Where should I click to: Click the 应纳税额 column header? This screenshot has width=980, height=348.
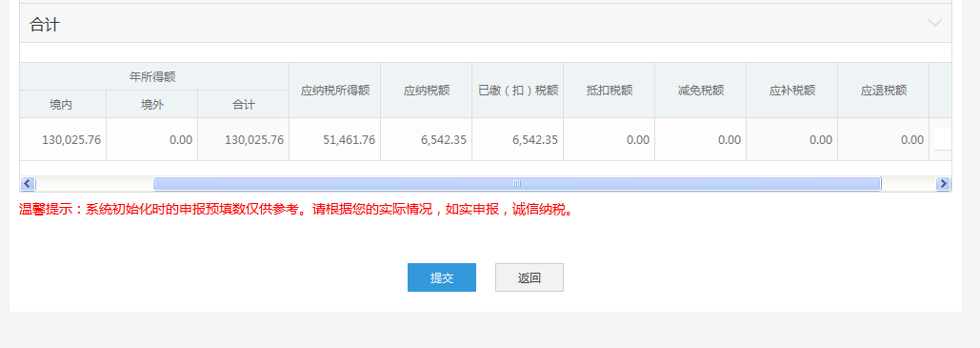[x=427, y=91]
